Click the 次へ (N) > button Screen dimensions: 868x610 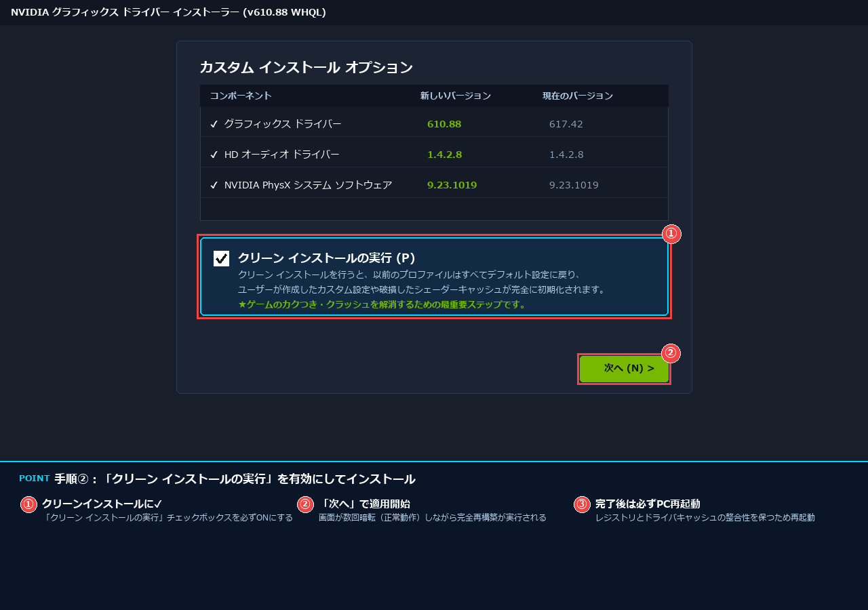[624, 369]
